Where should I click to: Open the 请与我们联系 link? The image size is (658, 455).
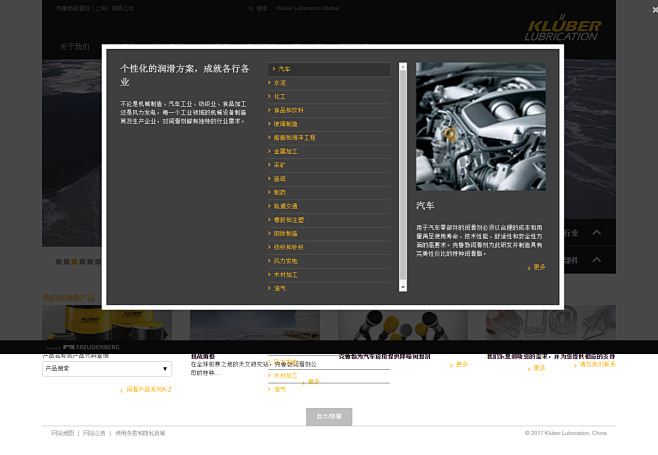pos(595,365)
